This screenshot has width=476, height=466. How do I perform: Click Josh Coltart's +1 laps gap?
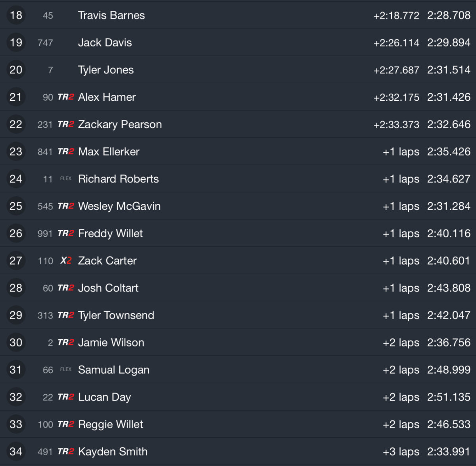pyautogui.click(x=401, y=288)
